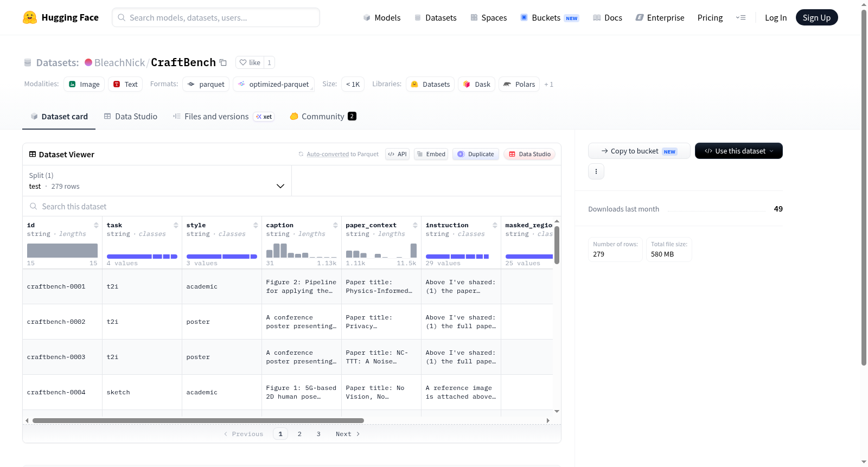Open Spaces from the top navigation
Image resolution: width=868 pixels, height=467 pixels.
pyautogui.click(x=489, y=17)
